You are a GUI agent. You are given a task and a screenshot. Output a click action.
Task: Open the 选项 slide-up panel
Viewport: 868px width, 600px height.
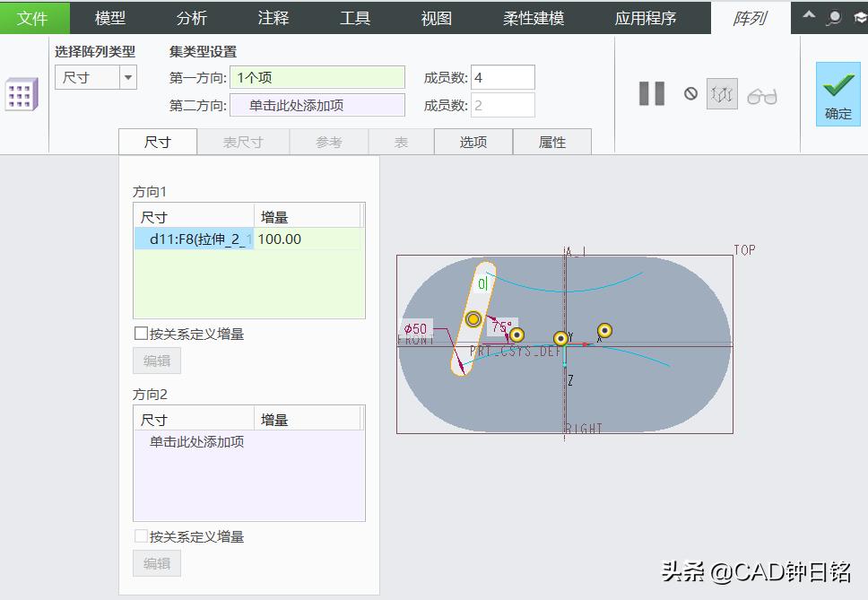[473, 141]
